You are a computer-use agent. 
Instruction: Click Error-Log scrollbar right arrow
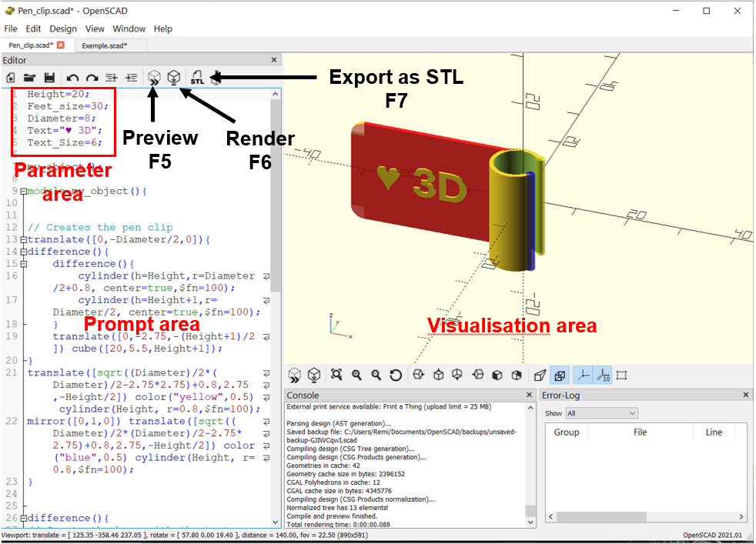point(741,516)
